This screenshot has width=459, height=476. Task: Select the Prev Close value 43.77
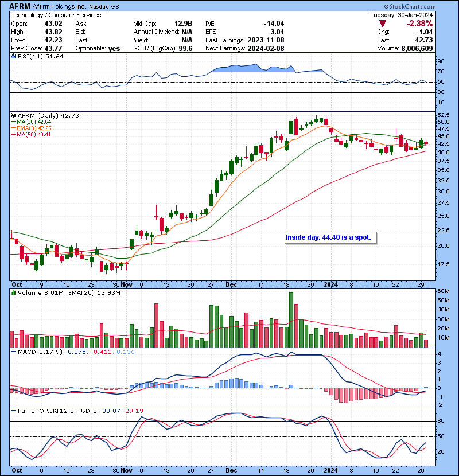[x=53, y=49]
